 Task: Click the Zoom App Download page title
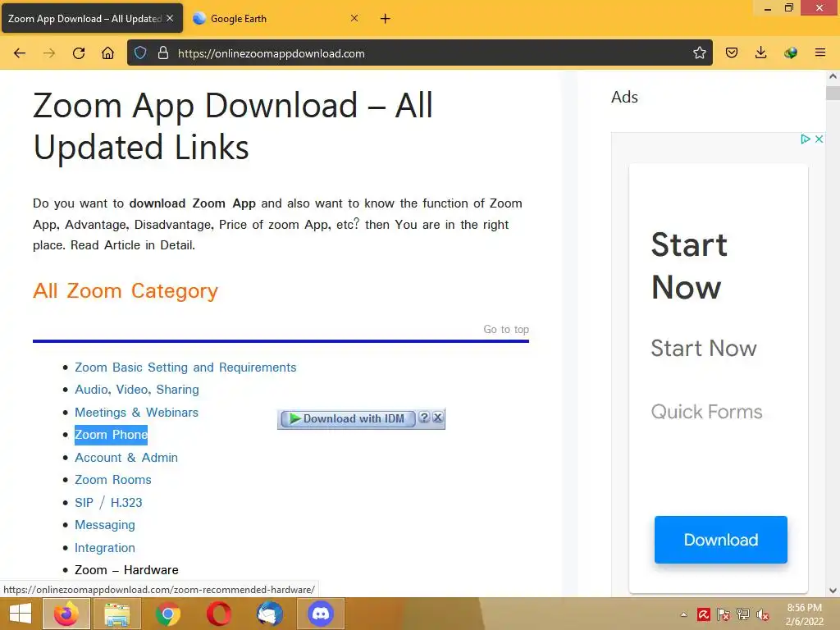(233, 126)
